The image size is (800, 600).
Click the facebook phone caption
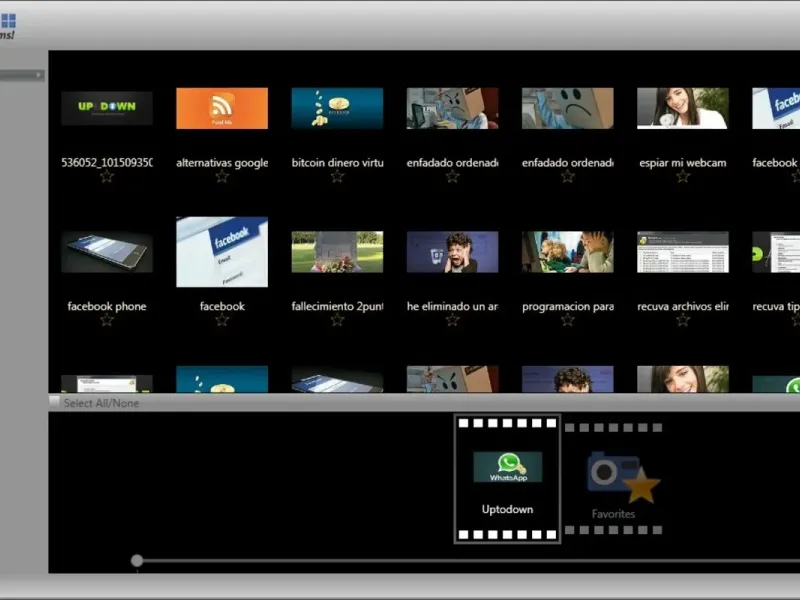[x=107, y=306]
